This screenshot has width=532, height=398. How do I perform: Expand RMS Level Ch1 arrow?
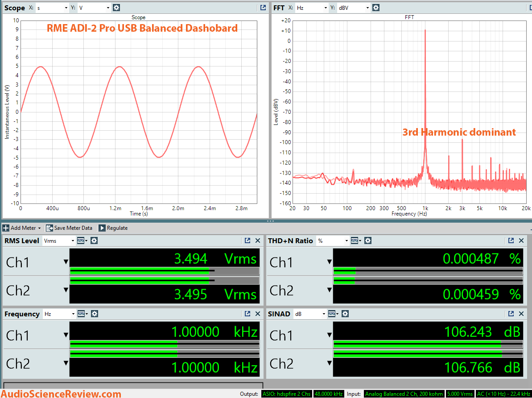[66, 262]
